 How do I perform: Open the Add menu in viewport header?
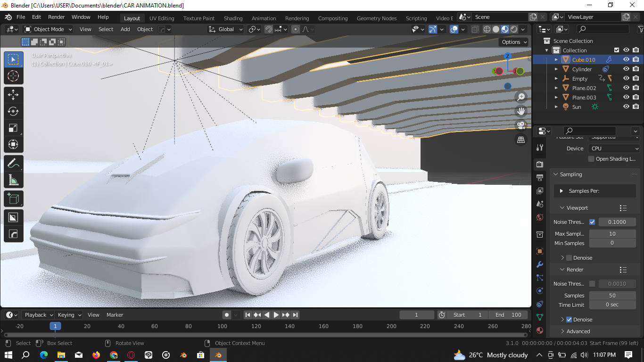(125, 29)
